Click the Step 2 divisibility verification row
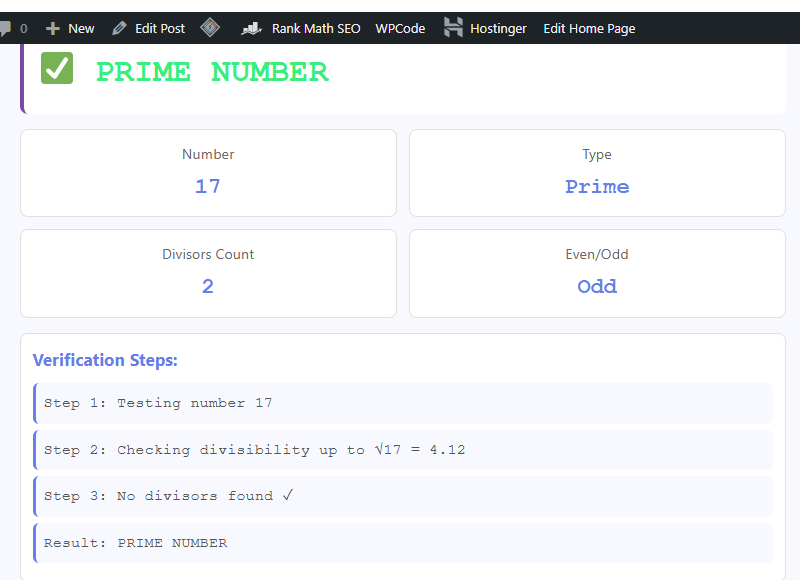Image resolution: width=800 pixels, height=580 pixels. click(x=402, y=449)
